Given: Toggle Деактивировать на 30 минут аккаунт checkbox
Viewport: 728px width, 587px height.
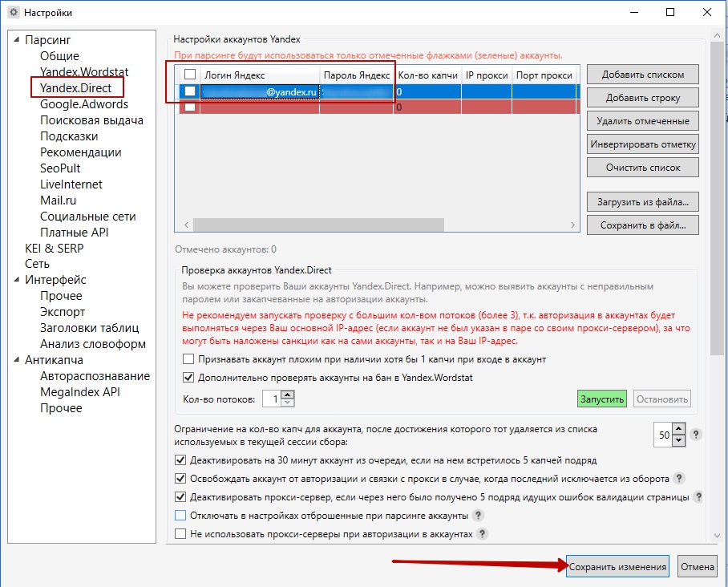Looking at the screenshot, I should (180, 460).
